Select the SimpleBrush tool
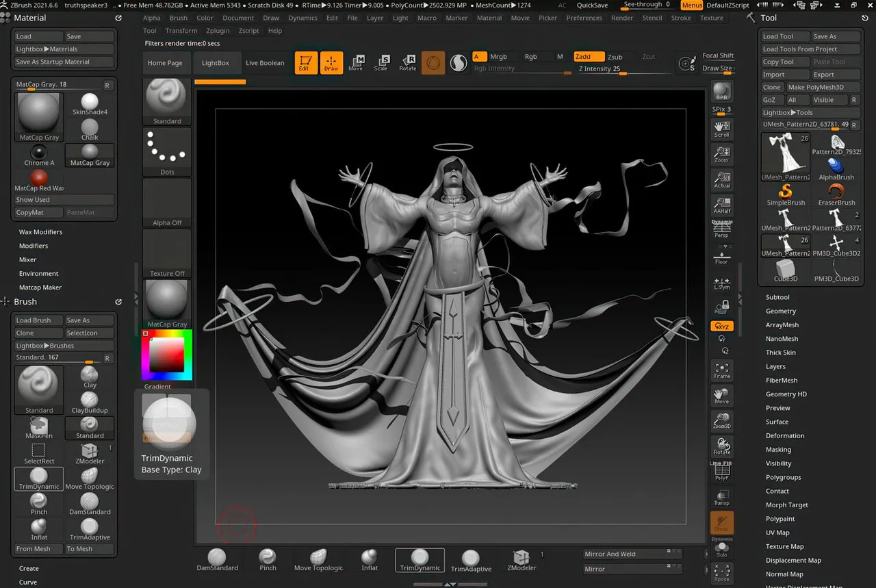Viewport: 876px width, 588px height. [786, 194]
